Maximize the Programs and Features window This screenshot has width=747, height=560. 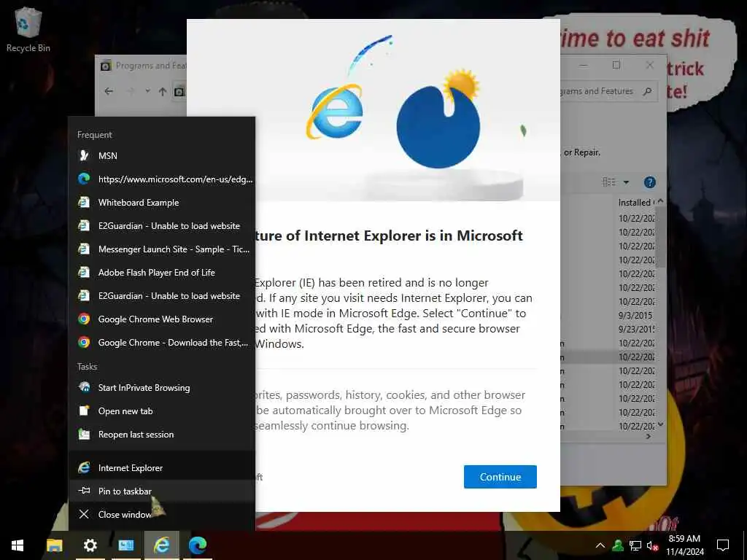616,65
